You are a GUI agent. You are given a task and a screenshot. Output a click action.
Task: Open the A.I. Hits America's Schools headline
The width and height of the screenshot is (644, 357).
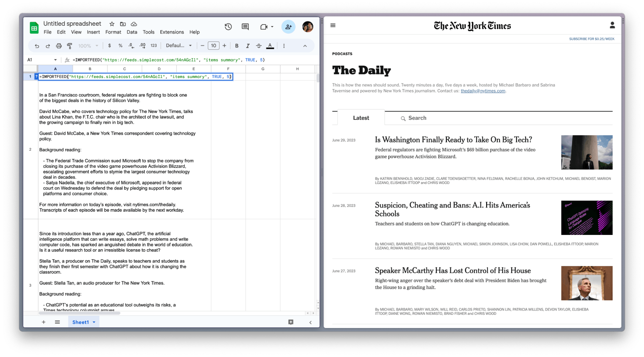[x=452, y=209]
